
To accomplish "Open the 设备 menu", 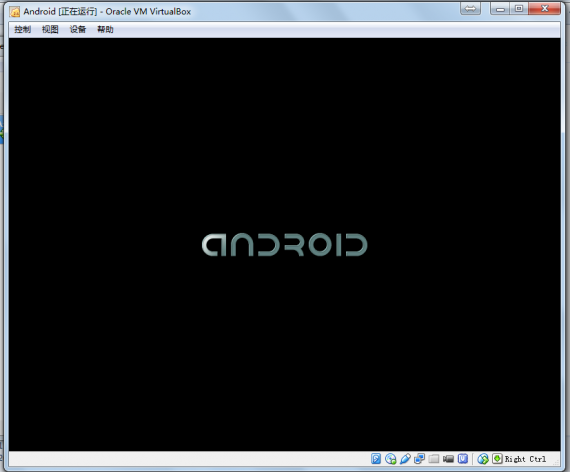I will click(x=78, y=29).
